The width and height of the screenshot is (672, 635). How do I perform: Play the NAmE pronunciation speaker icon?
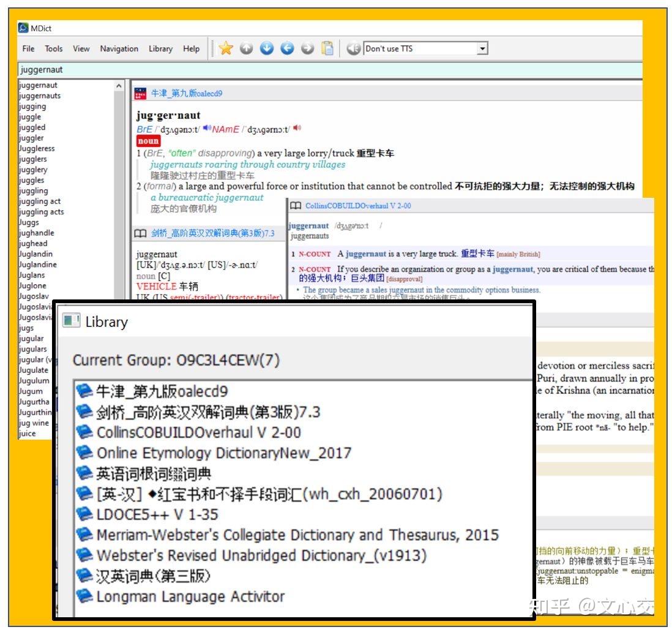pyautogui.click(x=297, y=128)
